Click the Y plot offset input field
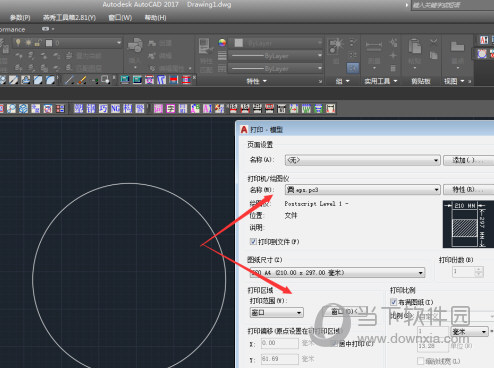494x368 pixels. [x=280, y=359]
